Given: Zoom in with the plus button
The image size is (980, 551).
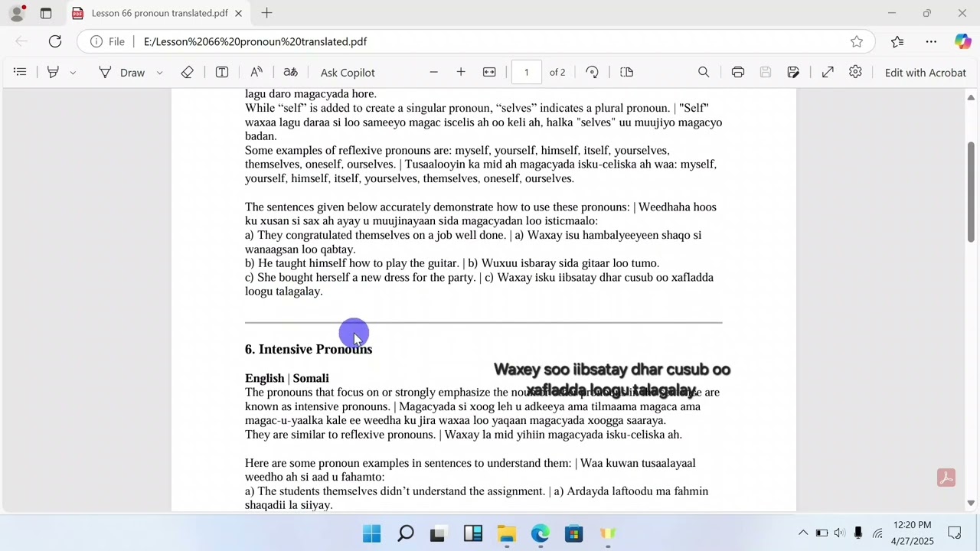Looking at the screenshot, I should click(x=461, y=72).
